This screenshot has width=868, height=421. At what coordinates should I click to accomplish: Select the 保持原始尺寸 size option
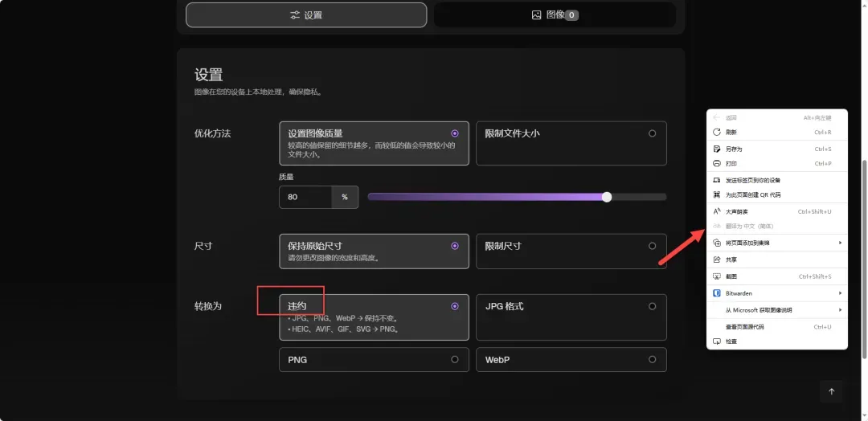coord(375,251)
